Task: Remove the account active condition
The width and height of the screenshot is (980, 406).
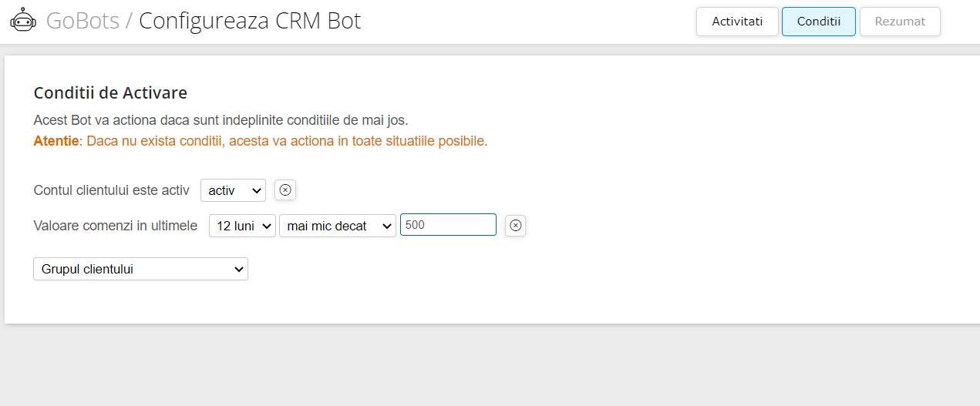Action: coord(285,190)
